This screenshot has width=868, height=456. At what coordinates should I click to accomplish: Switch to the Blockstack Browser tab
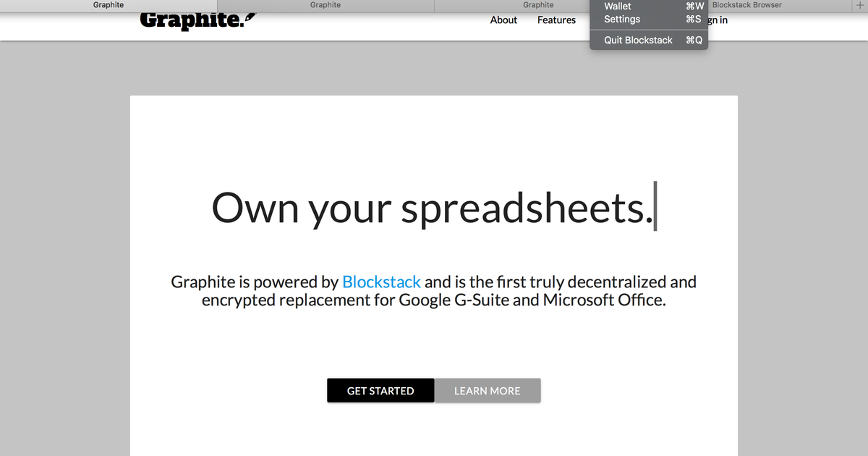tap(780, 5)
